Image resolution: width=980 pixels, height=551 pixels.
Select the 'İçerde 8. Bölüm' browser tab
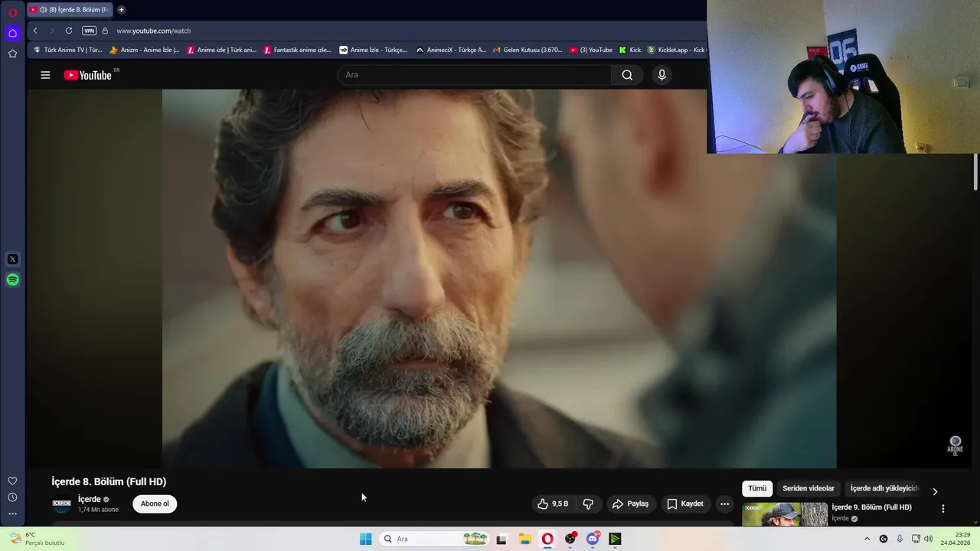pyautogui.click(x=70, y=10)
